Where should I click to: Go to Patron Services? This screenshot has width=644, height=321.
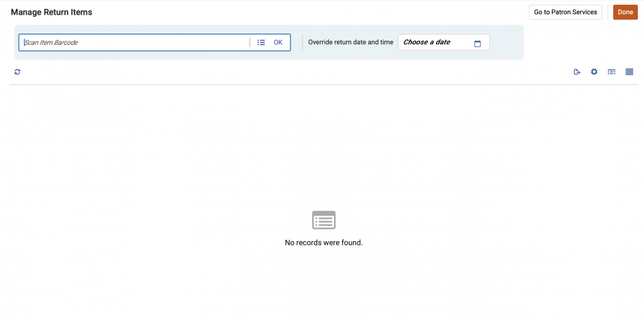click(x=566, y=12)
